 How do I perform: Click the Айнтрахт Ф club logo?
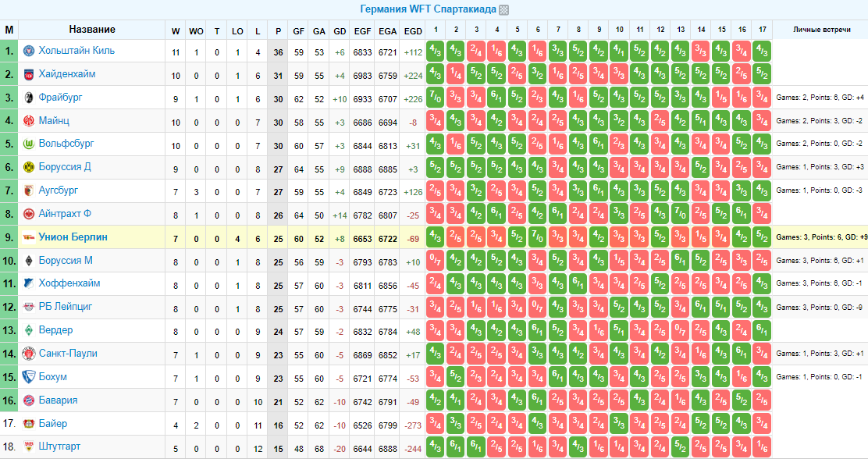(29, 214)
